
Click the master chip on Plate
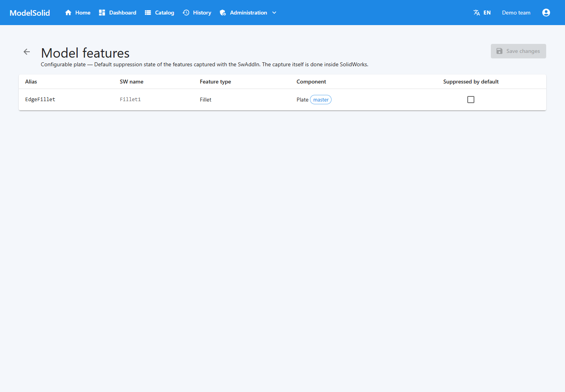point(321,100)
